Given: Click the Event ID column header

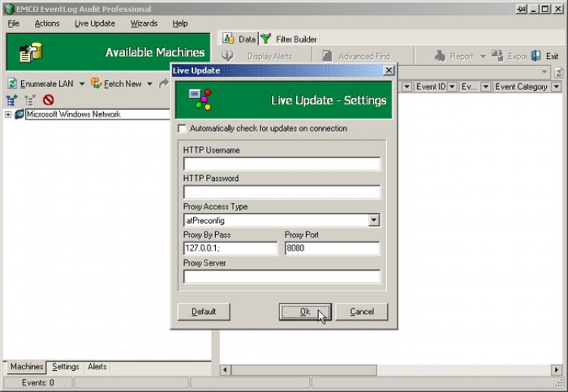Looking at the screenshot, I should (x=431, y=86).
